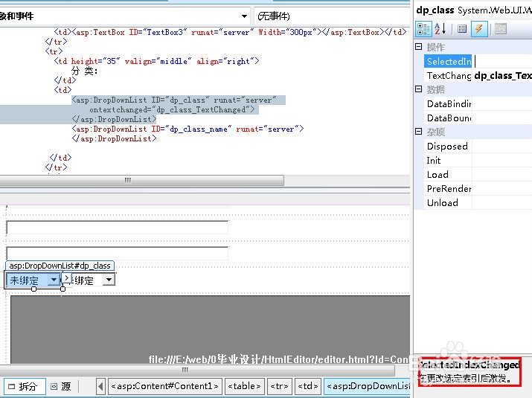
Task: Click the tag navigator left arrow
Action: point(100,386)
